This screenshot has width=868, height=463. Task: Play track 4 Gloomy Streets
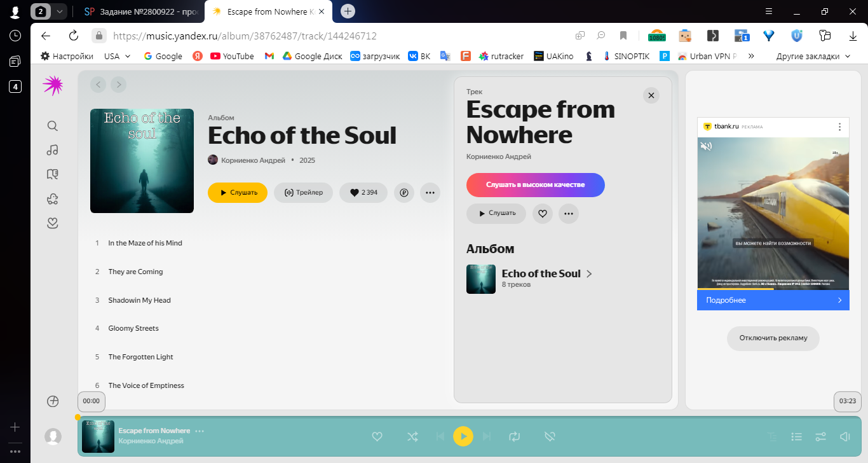tap(133, 329)
